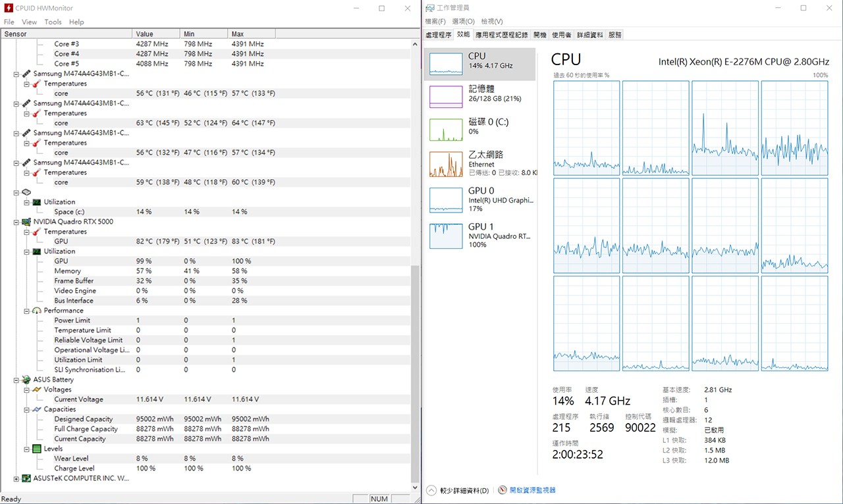Screen dimensions: 843x504
Task: Click the Capacities graph icon under ASUS Battery
Action: pyautogui.click(x=37, y=409)
